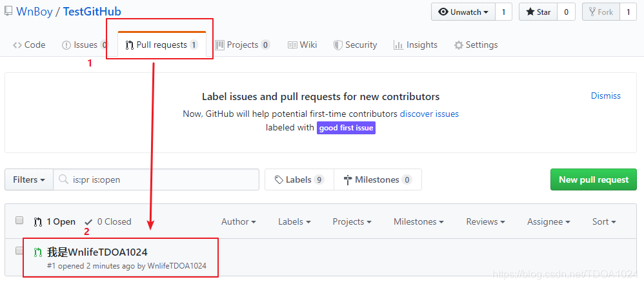The image size is (644, 286).
Task: Click the New pull request button
Action: [x=594, y=179]
